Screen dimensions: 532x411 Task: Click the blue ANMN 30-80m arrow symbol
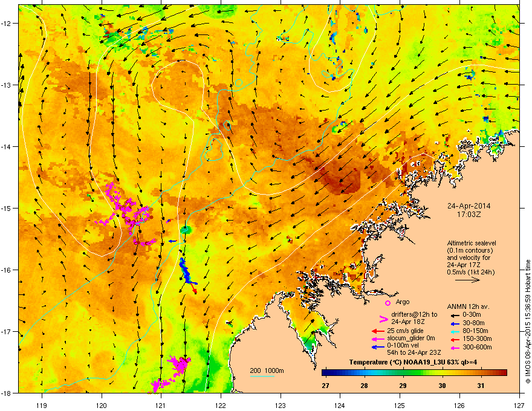click(x=454, y=323)
